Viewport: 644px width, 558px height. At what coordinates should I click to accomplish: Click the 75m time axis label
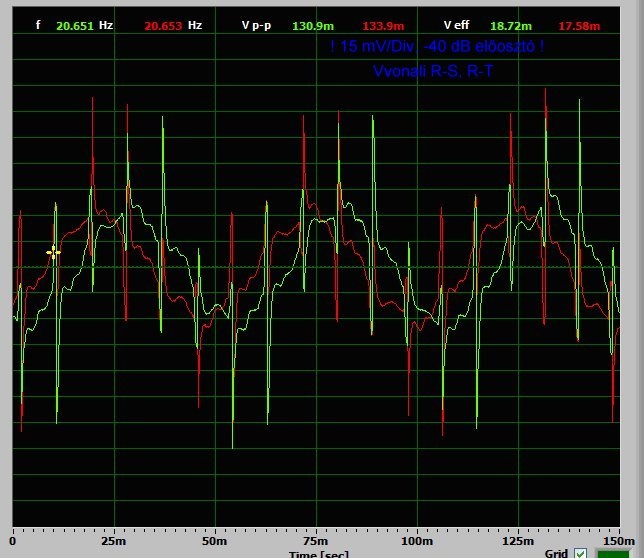pyautogui.click(x=315, y=541)
